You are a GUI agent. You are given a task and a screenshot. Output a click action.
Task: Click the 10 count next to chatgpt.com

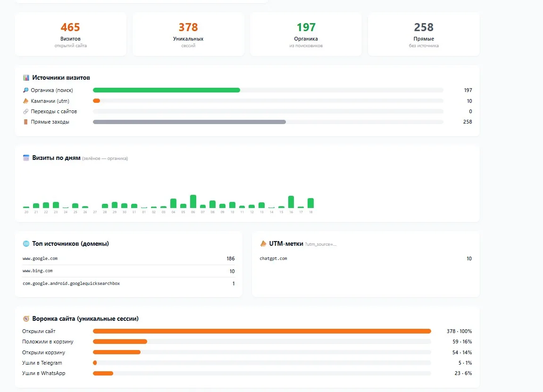[x=469, y=259]
